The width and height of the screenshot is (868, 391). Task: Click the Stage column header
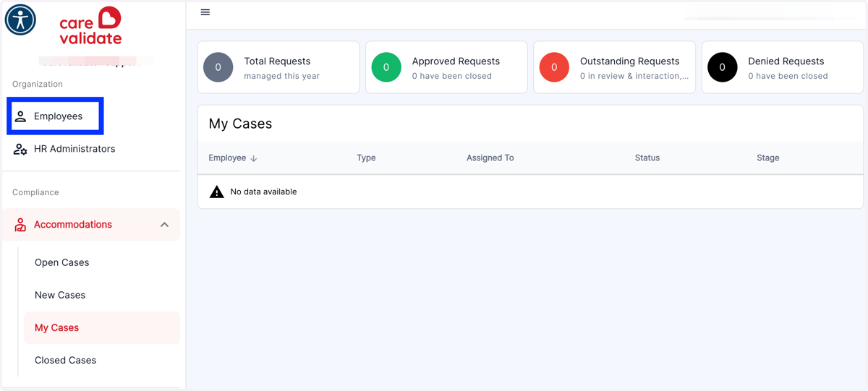(768, 158)
